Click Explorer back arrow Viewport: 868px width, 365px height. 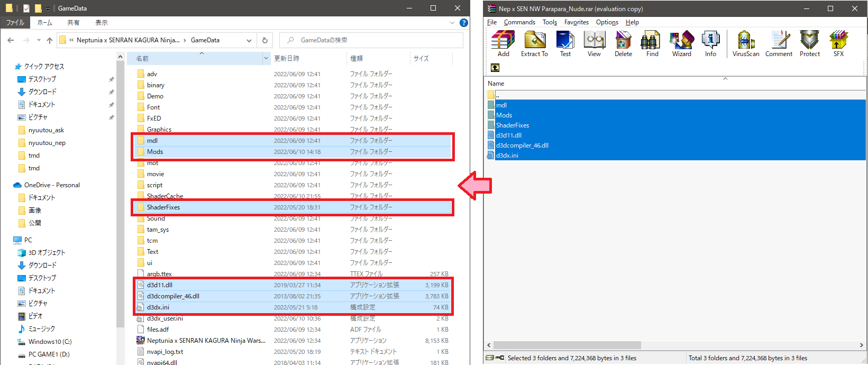pyautogui.click(x=11, y=40)
